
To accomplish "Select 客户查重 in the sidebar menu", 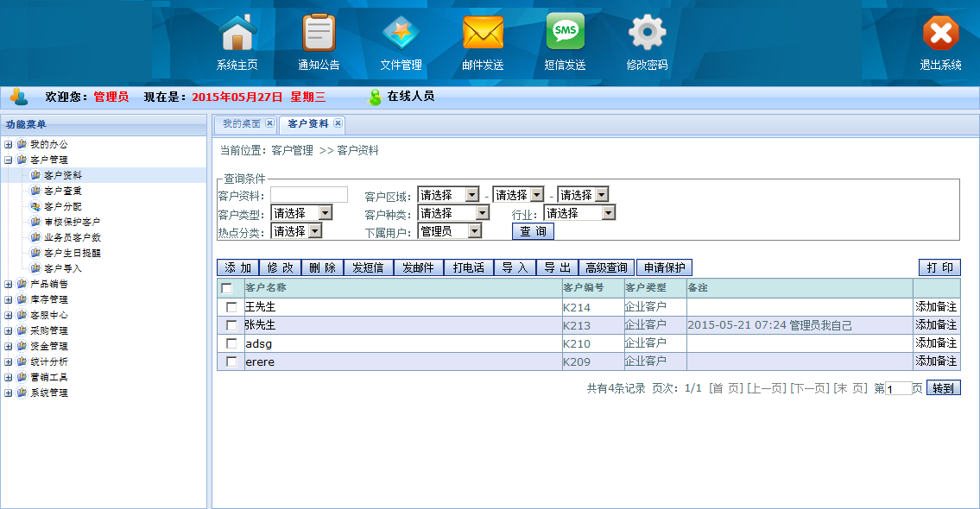I will click(x=63, y=191).
